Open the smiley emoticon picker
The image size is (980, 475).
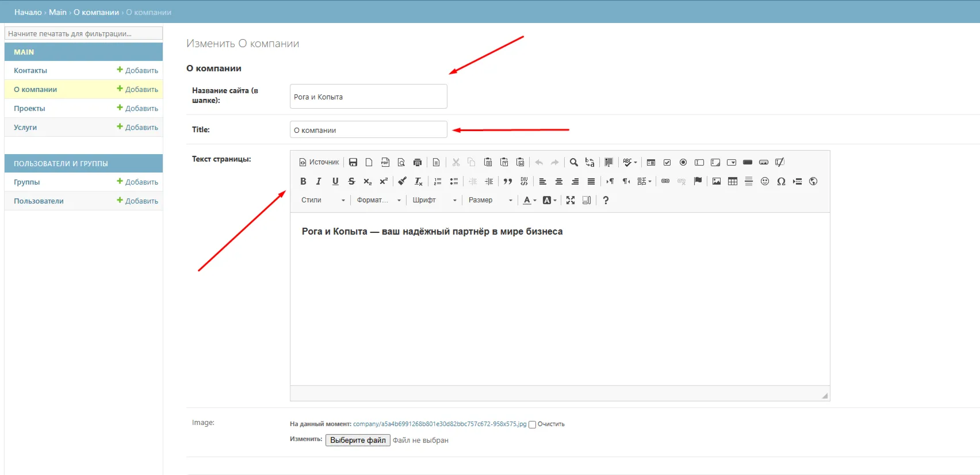tap(765, 181)
